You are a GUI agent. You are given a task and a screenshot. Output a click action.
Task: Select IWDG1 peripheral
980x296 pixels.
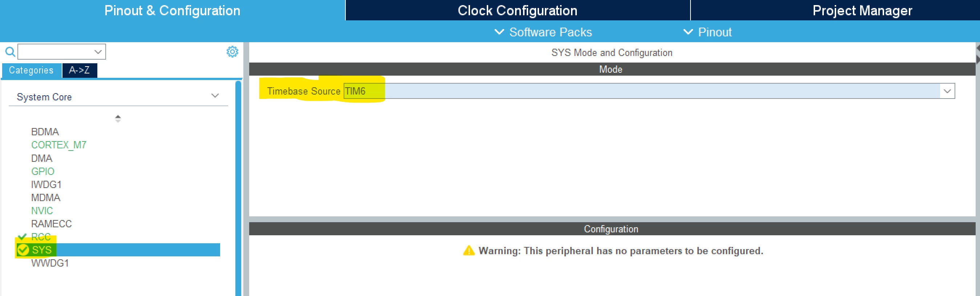(46, 184)
